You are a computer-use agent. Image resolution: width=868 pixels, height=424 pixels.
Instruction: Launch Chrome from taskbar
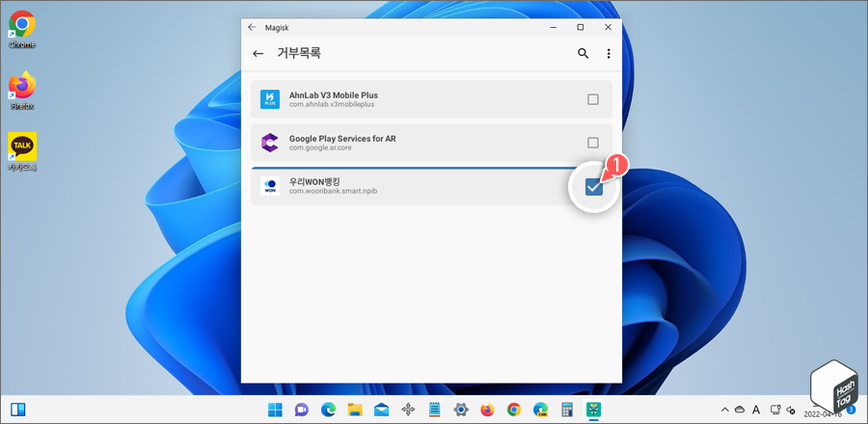514,410
